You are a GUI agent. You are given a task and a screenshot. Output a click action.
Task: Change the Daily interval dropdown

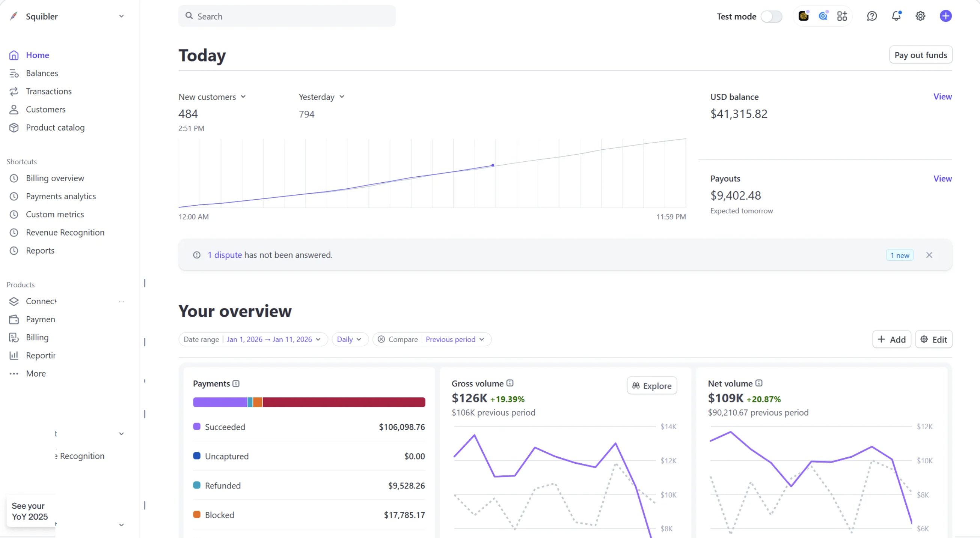pos(349,339)
